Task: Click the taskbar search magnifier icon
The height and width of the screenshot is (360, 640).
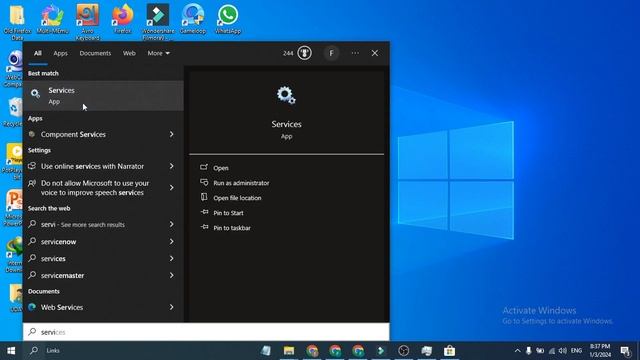Action: point(34,350)
